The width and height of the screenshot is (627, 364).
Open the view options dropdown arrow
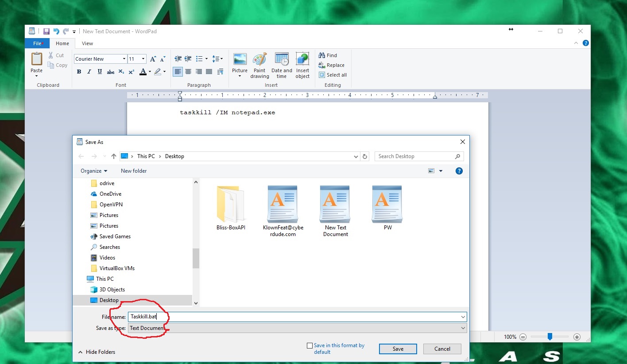pyautogui.click(x=441, y=171)
